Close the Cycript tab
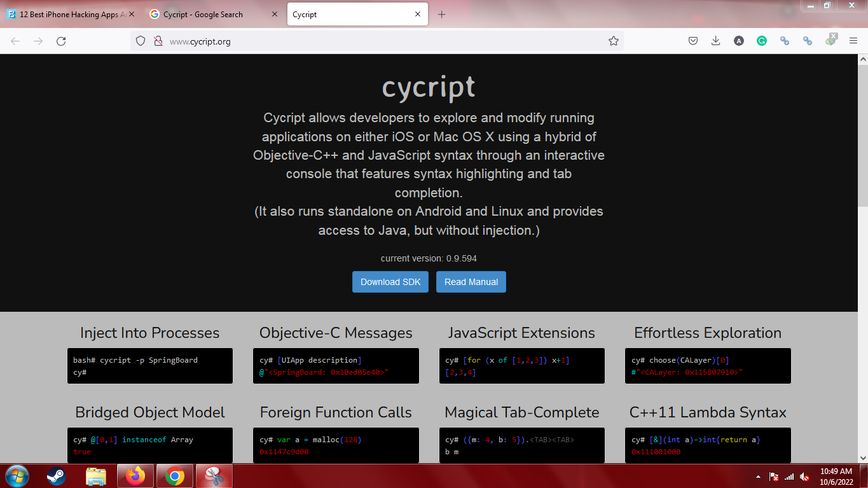Image resolution: width=868 pixels, height=488 pixels. [418, 14]
